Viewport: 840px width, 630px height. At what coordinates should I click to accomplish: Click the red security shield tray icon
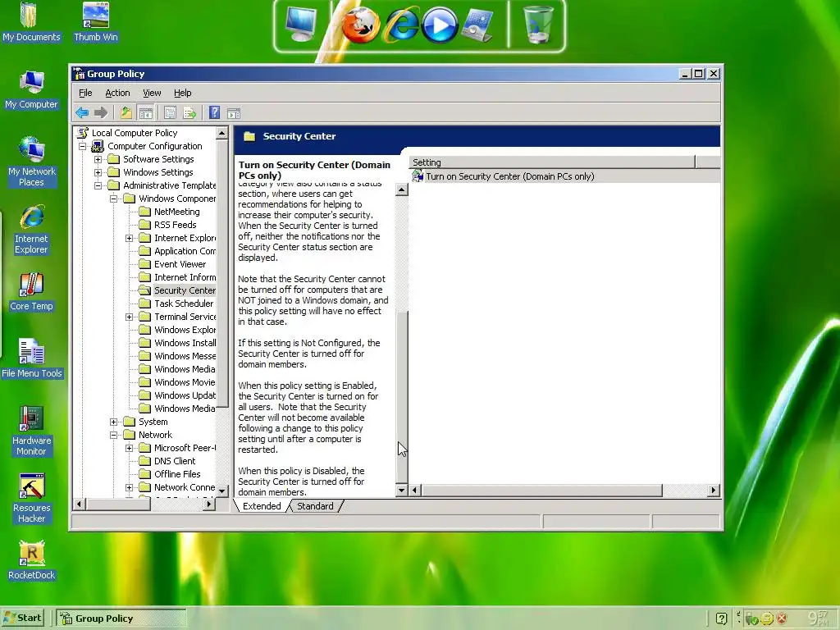coord(782,619)
